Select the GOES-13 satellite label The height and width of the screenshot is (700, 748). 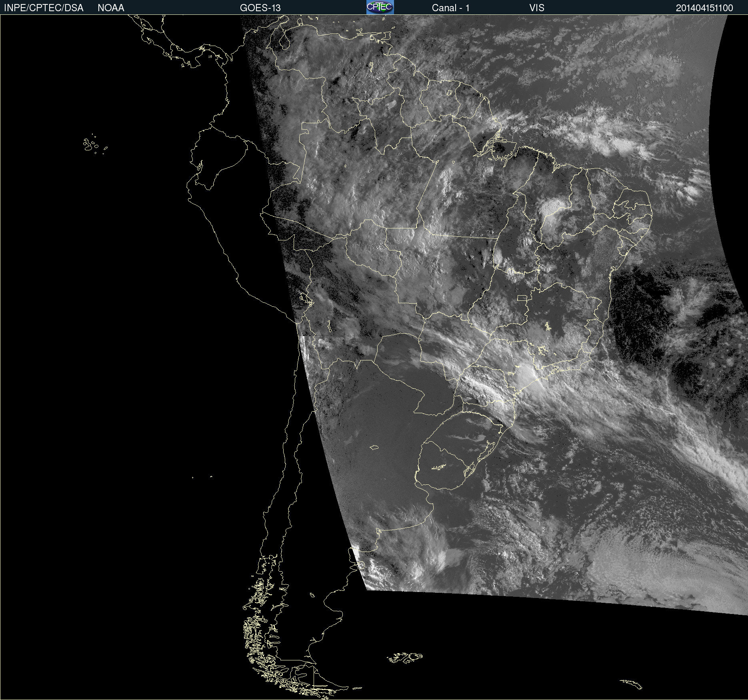(x=260, y=8)
